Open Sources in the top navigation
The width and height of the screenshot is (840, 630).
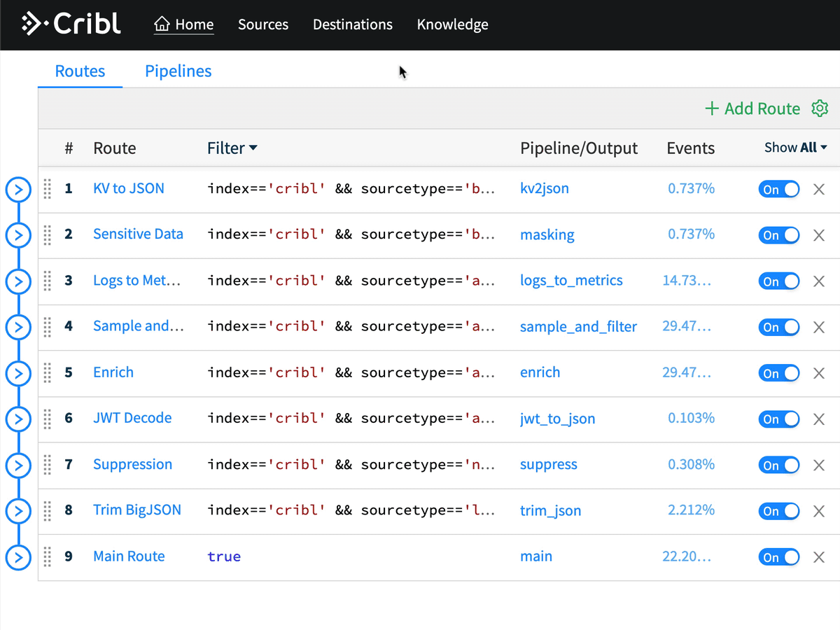pyautogui.click(x=263, y=24)
